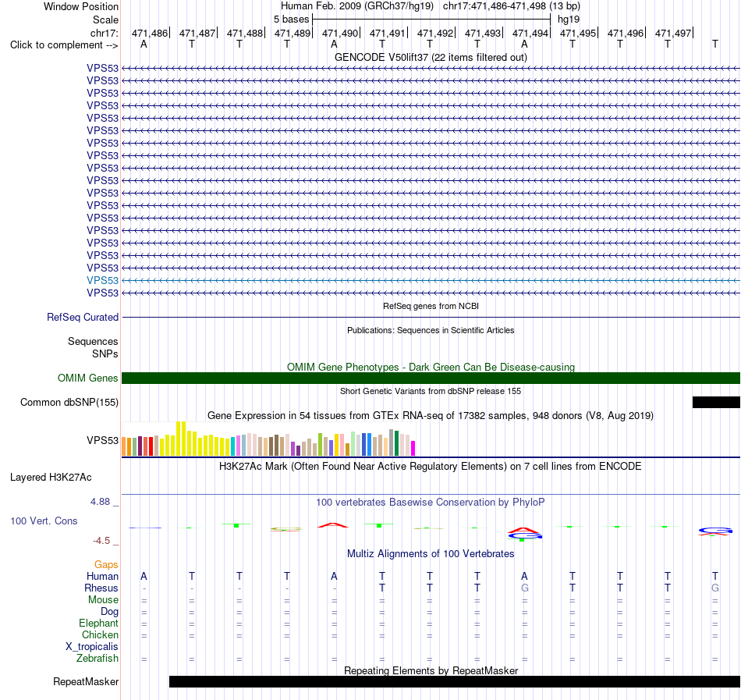Click 'Human Feb. 2009 (GRCh37/hg19)' header text
Screen dimensions: 741x700
click(x=356, y=6)
